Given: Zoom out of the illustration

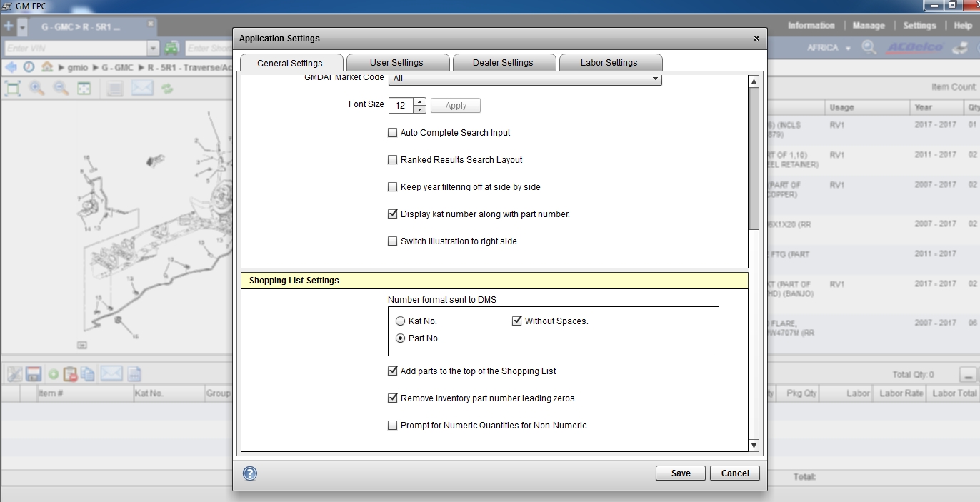Looking at the screenshot, I should pyautogui.click(x=61, y=89).
